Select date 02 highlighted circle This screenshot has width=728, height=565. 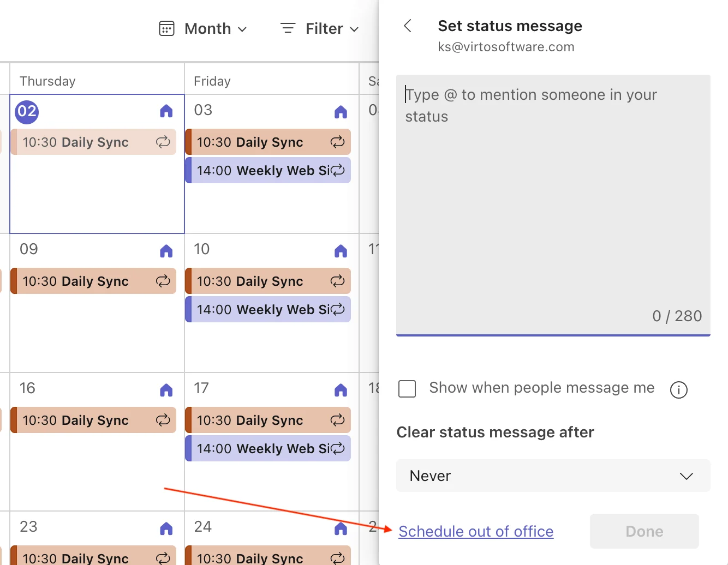(27, 112)
